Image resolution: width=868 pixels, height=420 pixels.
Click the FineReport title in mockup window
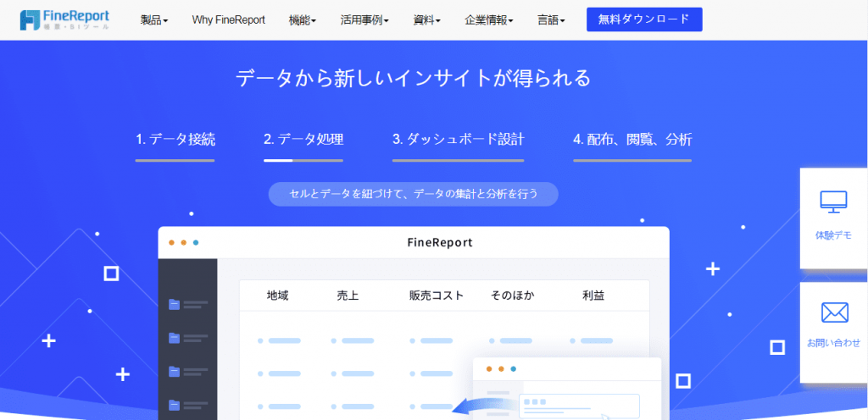click(440, 242)
